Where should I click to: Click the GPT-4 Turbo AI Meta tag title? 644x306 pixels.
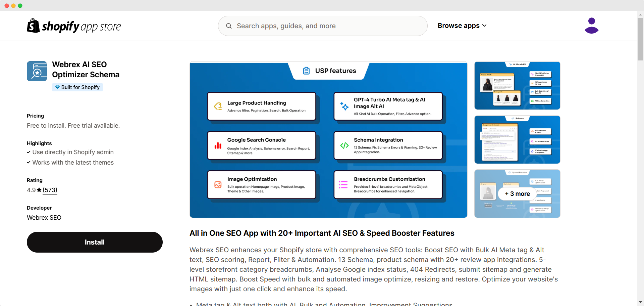click(389, 103)
